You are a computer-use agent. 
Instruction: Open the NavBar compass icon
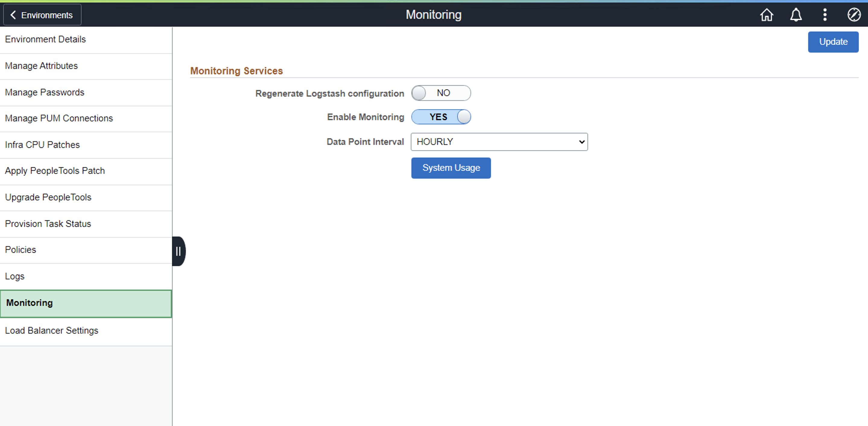pyautogui.click(x=854, y=14)
